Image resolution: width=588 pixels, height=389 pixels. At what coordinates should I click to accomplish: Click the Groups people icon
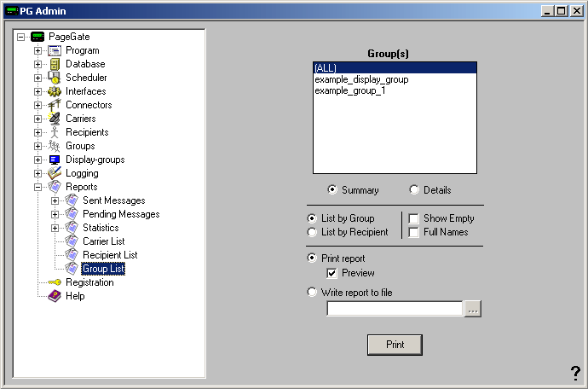55,146
